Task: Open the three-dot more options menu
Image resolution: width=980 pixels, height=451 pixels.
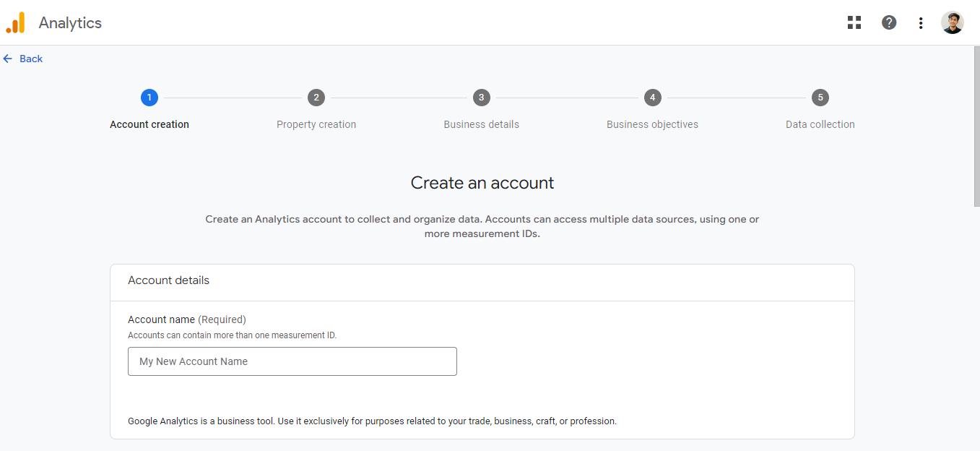Action: coord(921,23)
